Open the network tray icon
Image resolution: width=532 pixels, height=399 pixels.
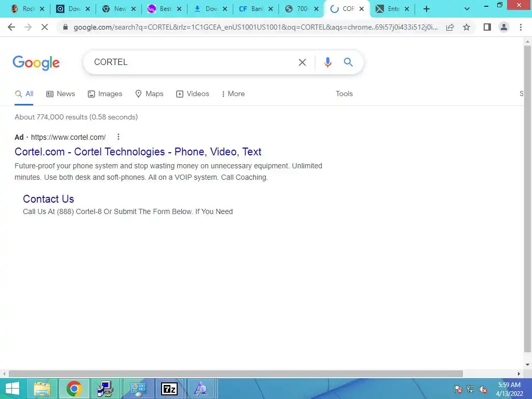471,389
